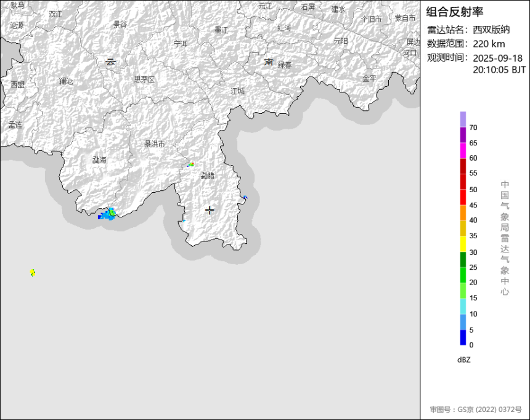Click the 澜沧 label
Image resolution: width=530 pixels, height=420 pixels.
66,81
